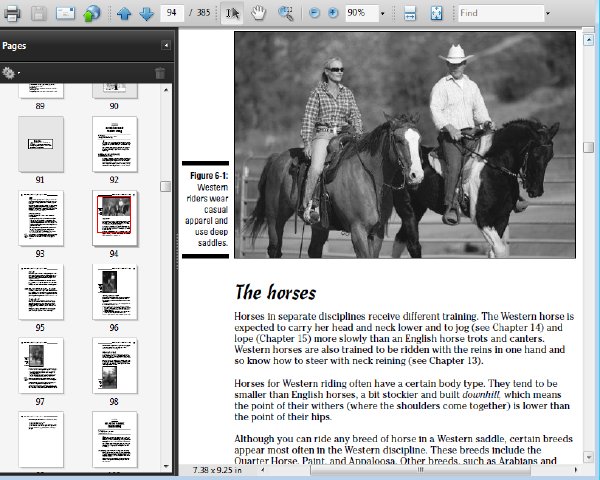Activate the Marquee Zoom magnifier tool

(x=285, y=13)
